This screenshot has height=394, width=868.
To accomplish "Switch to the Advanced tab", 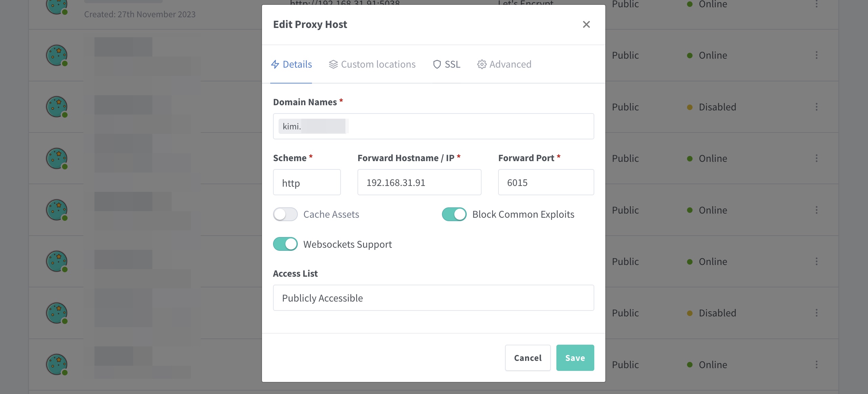I will pos(504,64).
